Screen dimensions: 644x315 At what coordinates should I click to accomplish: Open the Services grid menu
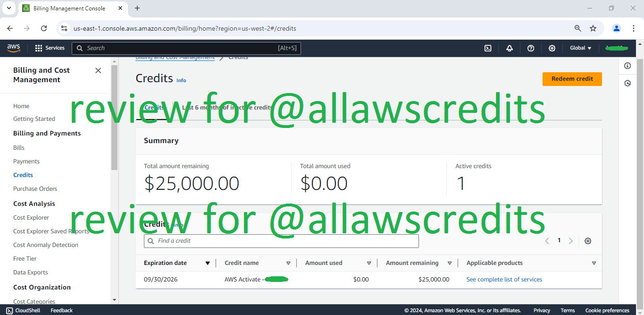(50, 48)
